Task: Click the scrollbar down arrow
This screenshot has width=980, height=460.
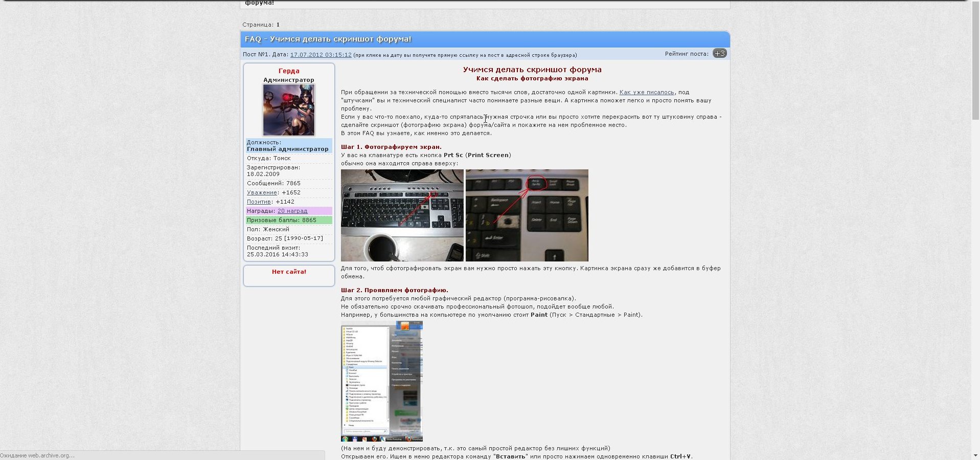Action: click(x=975, y=455)
